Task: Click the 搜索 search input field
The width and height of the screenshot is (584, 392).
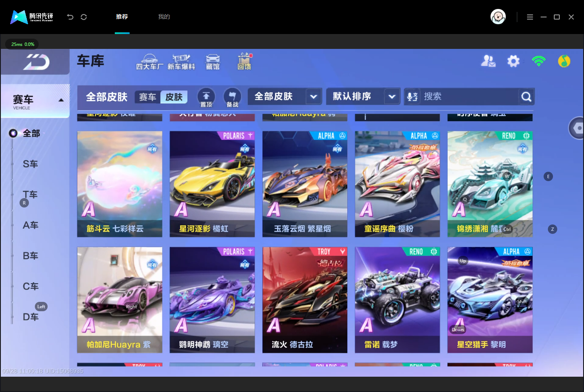Action: (x=469, y=97)
